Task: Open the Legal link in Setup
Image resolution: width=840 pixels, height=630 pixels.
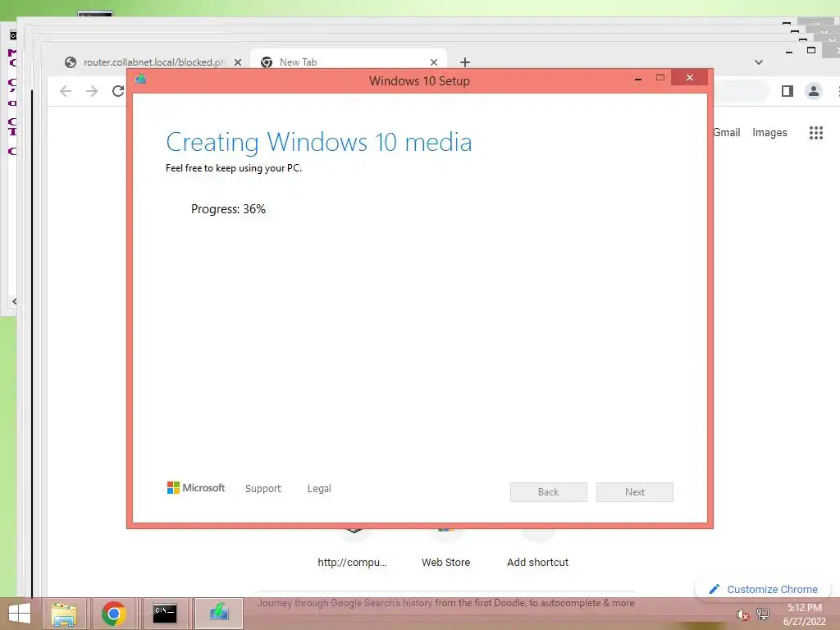Action: click(319, 489)
